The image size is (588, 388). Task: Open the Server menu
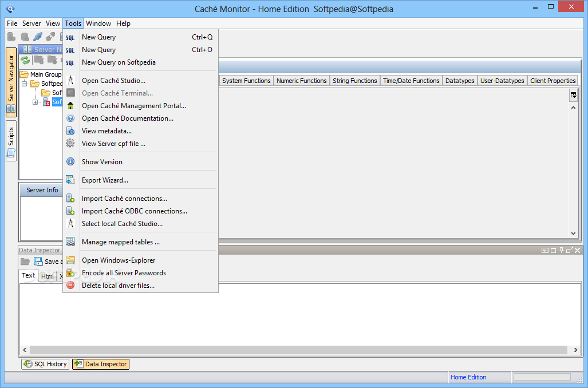(31, 23)
